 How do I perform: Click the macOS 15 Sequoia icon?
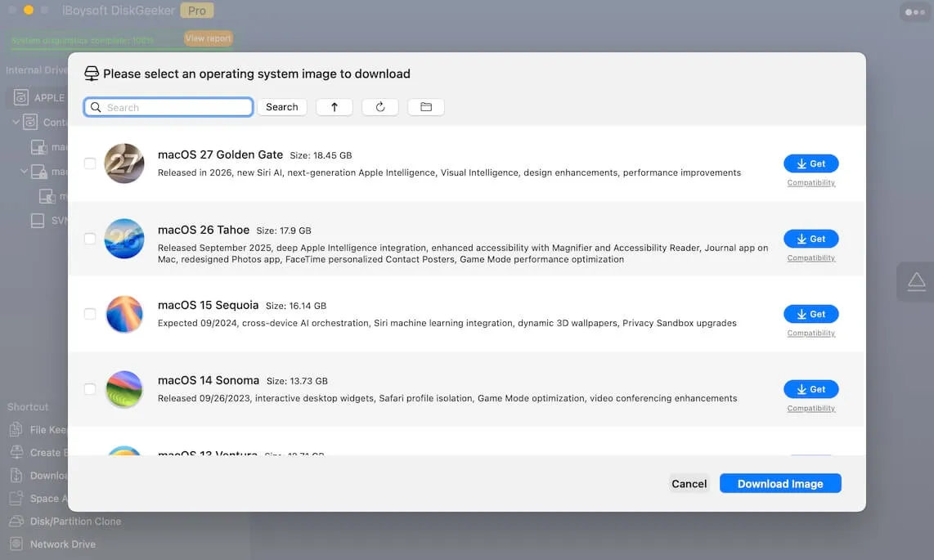[x=124, y=314]
